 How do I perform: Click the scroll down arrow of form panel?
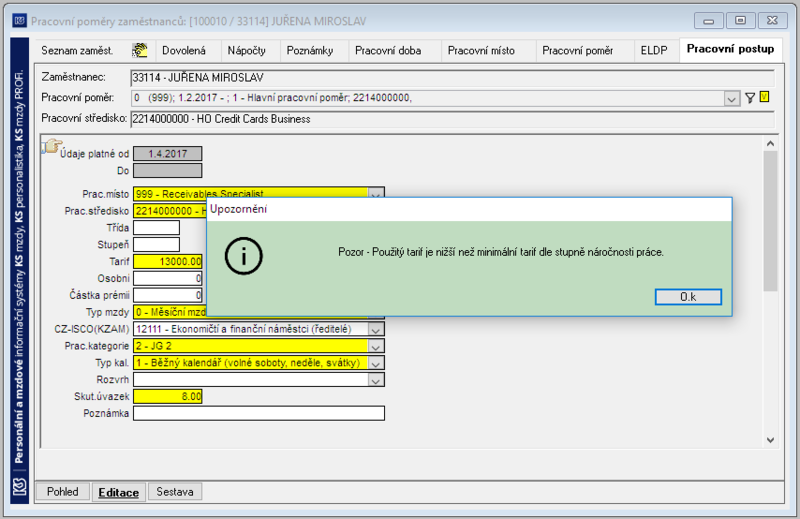[x=770, y=440]
